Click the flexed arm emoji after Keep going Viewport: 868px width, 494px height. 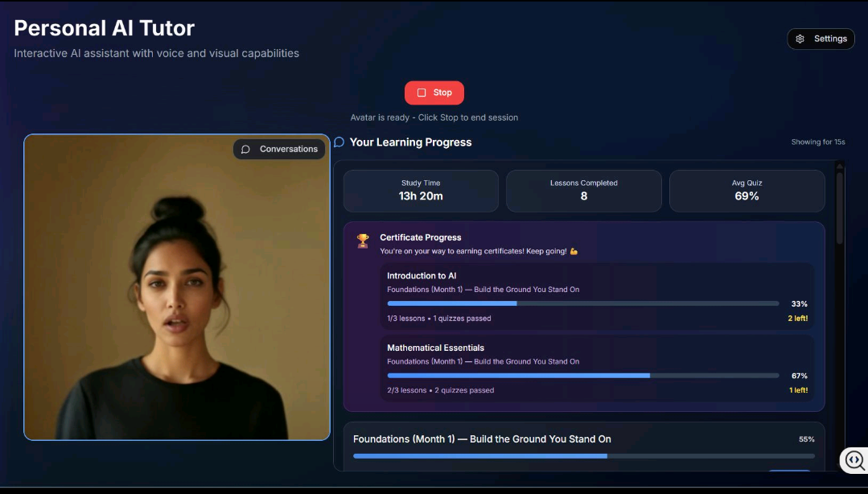pos(574,251)
